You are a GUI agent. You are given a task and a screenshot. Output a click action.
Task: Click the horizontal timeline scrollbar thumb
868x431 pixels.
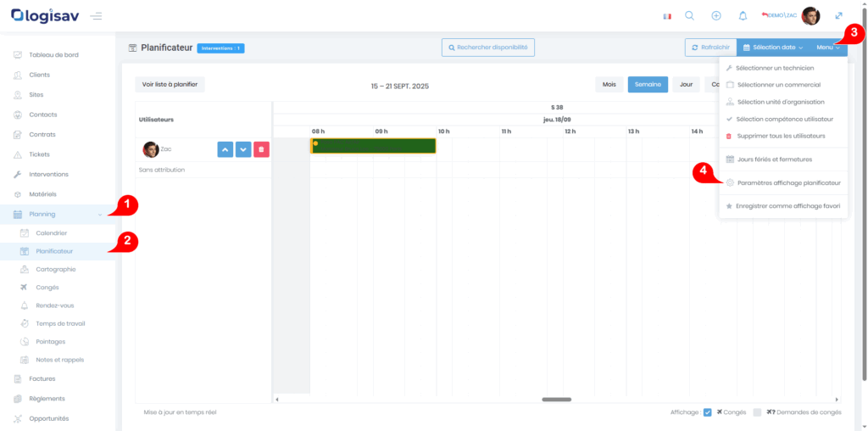556,399
